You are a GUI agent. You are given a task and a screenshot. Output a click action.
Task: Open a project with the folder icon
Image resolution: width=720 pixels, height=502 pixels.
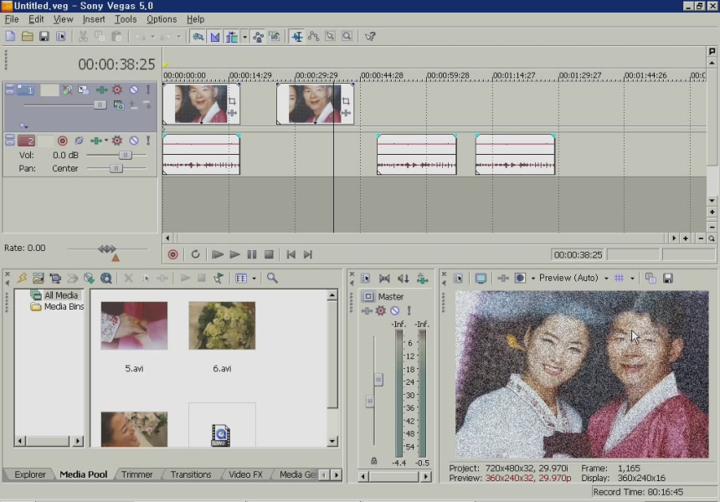coord(27,36)
